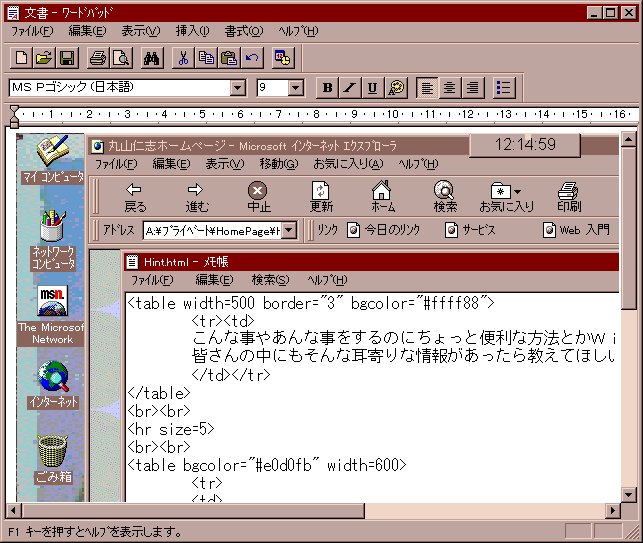This screenshot has height=543, width=643.
Task: Click the 検索 search button in Internet Explorer
Action: 445,197
